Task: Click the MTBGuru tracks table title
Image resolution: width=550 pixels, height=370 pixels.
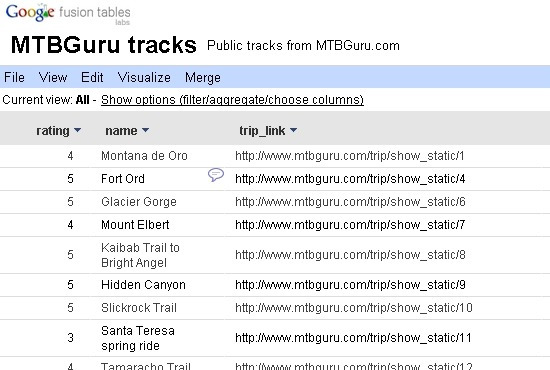Action: [x=103, y=45]
